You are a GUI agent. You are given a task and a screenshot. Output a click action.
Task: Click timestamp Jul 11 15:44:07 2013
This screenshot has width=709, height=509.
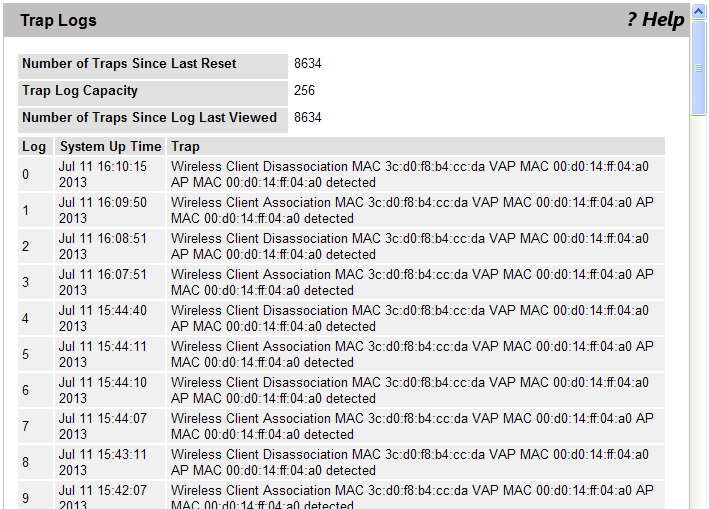click(x=103, y=426)
